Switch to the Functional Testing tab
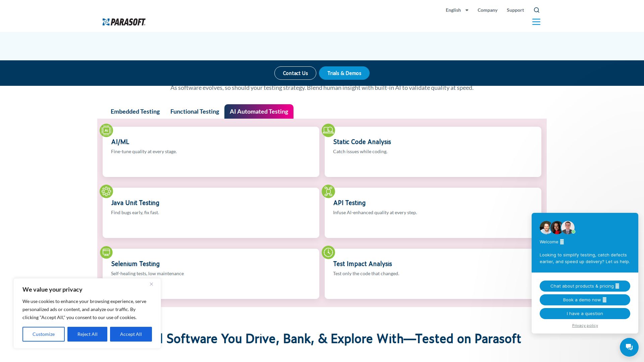644x362 pixels. tap(195, 112)
